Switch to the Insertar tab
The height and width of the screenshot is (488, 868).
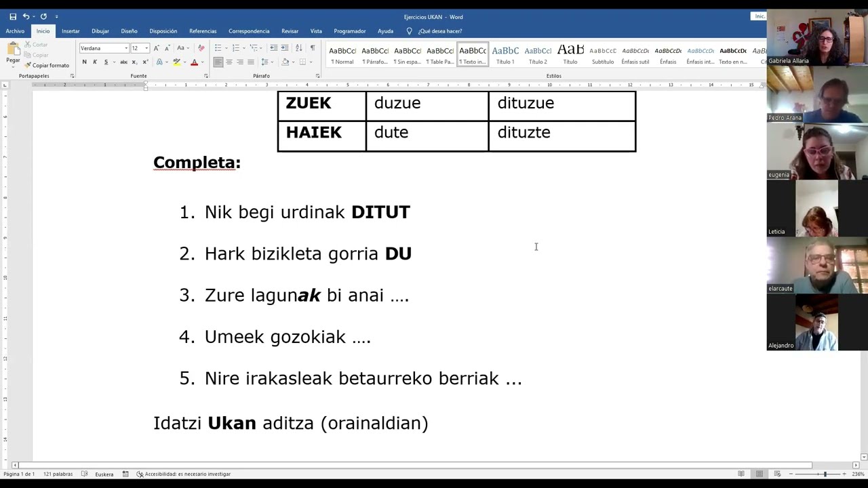[x=71, y=31]
